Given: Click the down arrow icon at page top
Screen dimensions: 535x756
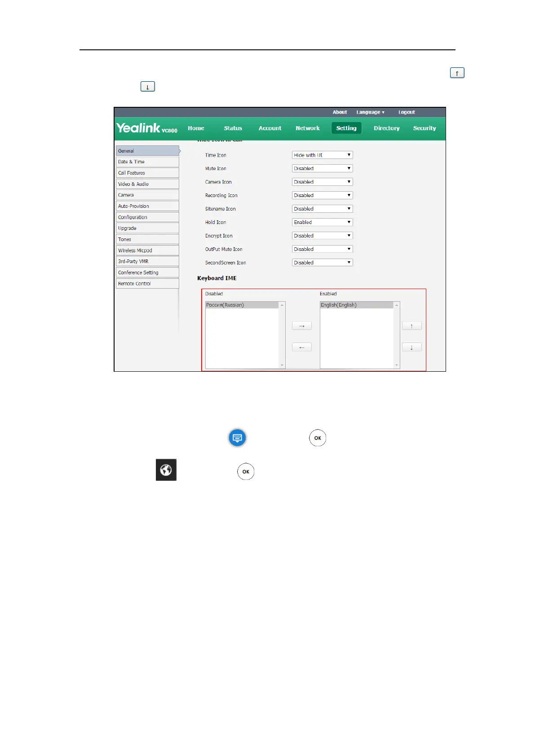Looking at the screenshot, I should point(148,86).
